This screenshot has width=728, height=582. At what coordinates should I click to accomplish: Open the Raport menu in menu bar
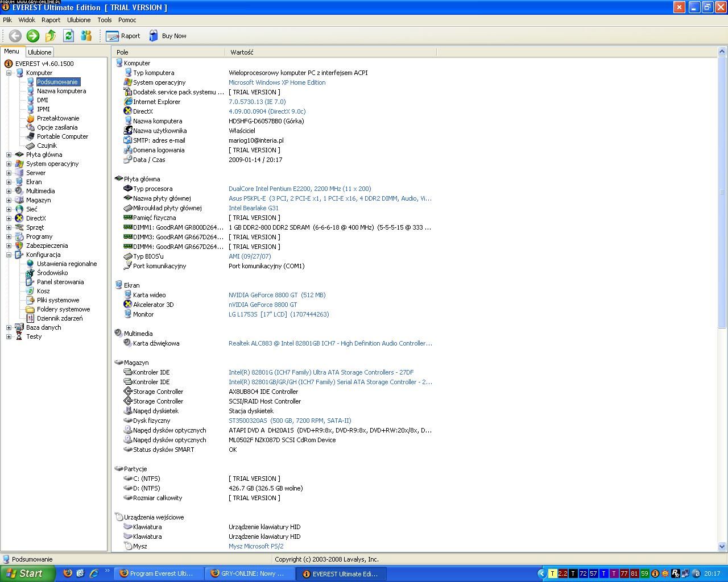point(51,20)
